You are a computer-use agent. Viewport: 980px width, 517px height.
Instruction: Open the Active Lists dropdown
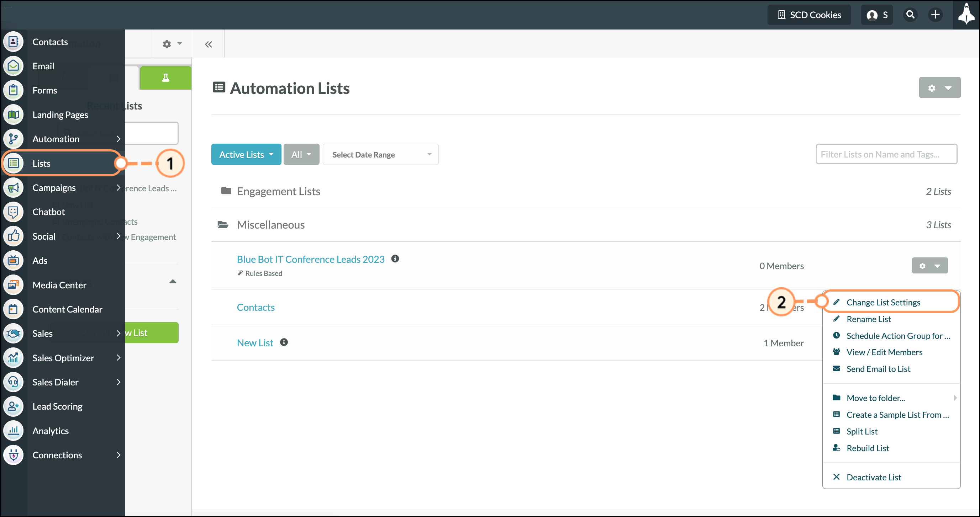(246, 154)
